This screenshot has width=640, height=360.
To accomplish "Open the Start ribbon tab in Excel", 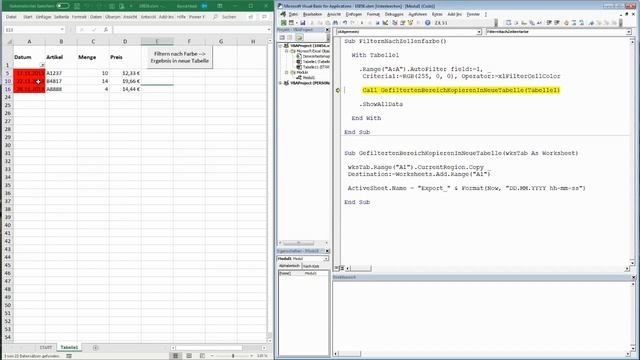I will (28, 17).
